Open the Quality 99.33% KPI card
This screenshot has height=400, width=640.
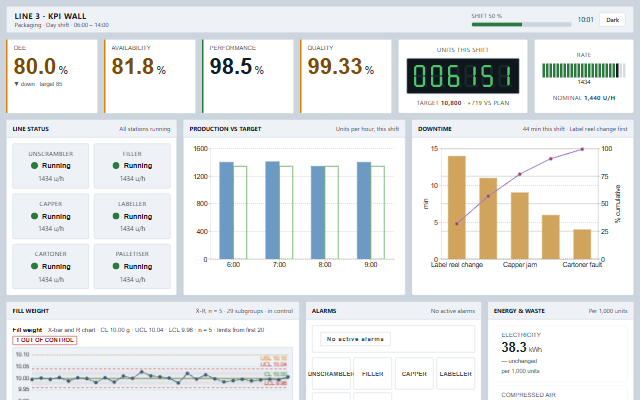click(x=346, y=76)
